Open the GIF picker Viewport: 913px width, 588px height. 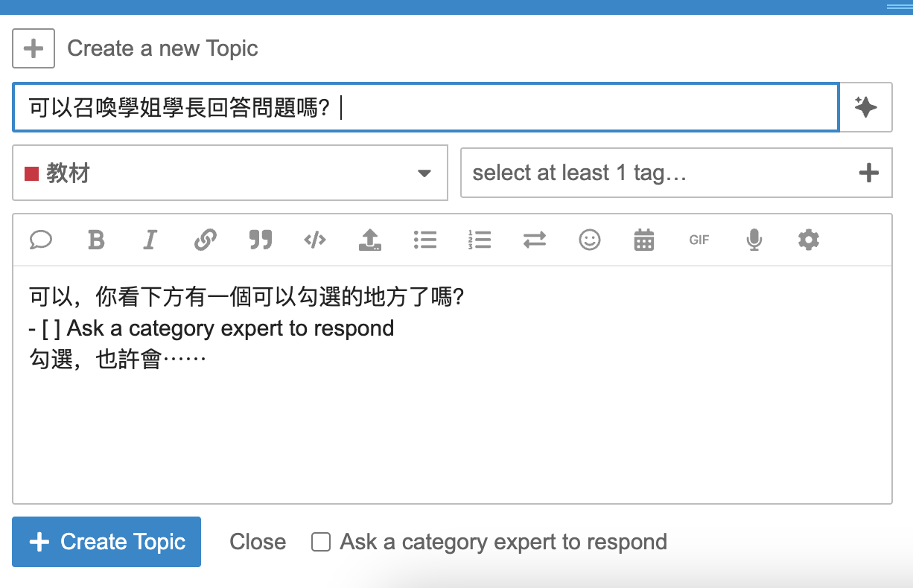click(x=699, y=240)
